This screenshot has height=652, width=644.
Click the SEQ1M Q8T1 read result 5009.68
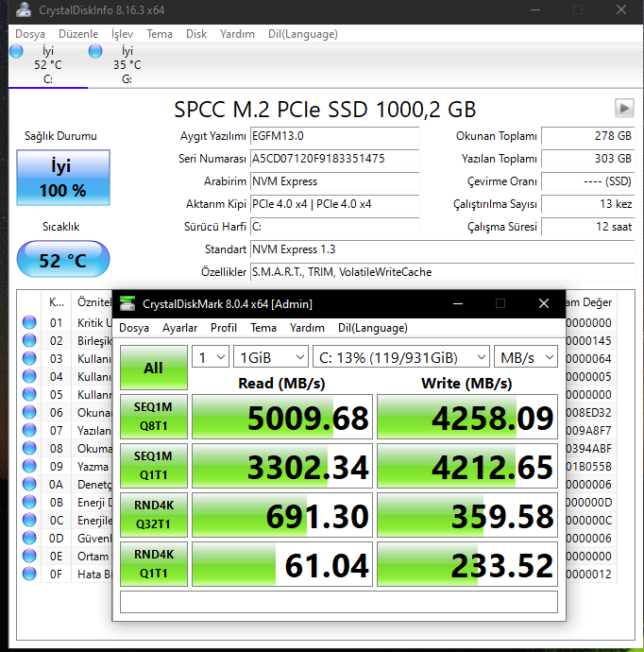click(282, 417)
